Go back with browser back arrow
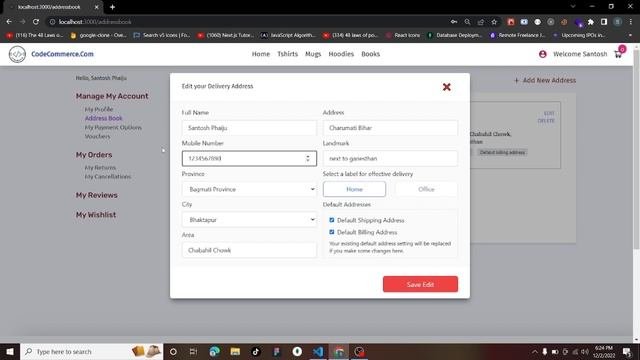The height and width of the screenshot is (360, 640). pyautogui.click(x=9, y=22)
